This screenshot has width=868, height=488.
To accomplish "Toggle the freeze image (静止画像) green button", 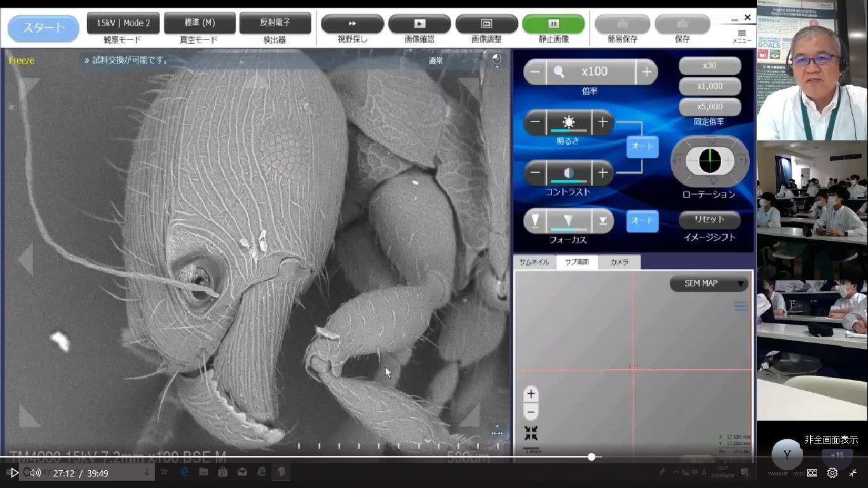I will click(553, 24).
